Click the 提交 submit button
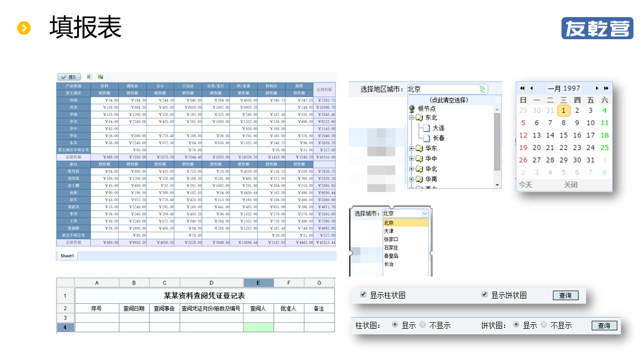644x362 pixels. click(69, 77)
